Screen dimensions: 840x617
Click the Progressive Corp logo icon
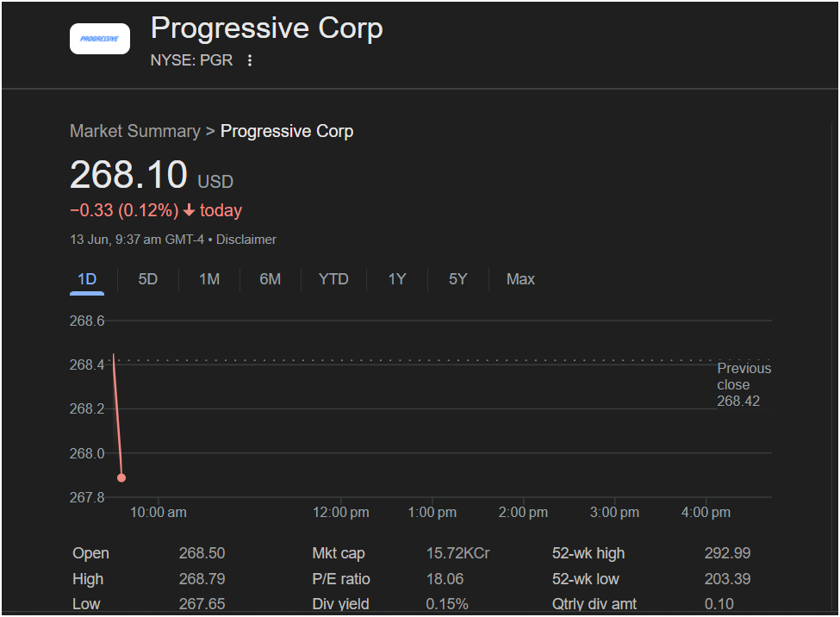(100, 39)
